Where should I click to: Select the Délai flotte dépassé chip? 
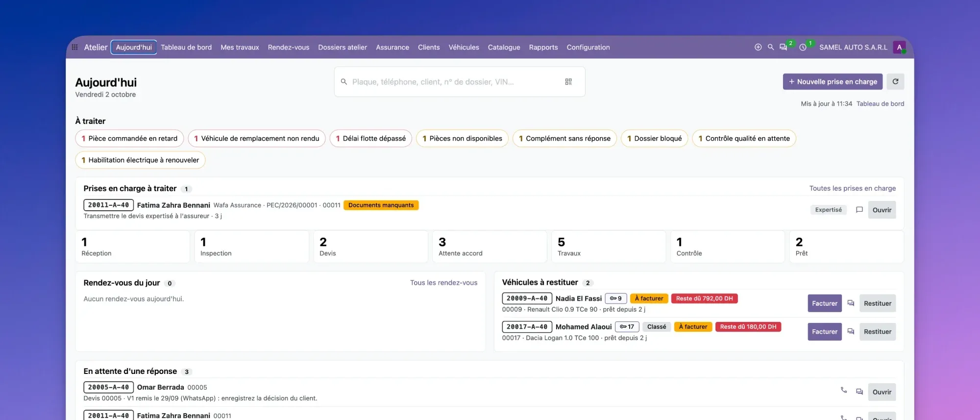[x=371, y=139]
